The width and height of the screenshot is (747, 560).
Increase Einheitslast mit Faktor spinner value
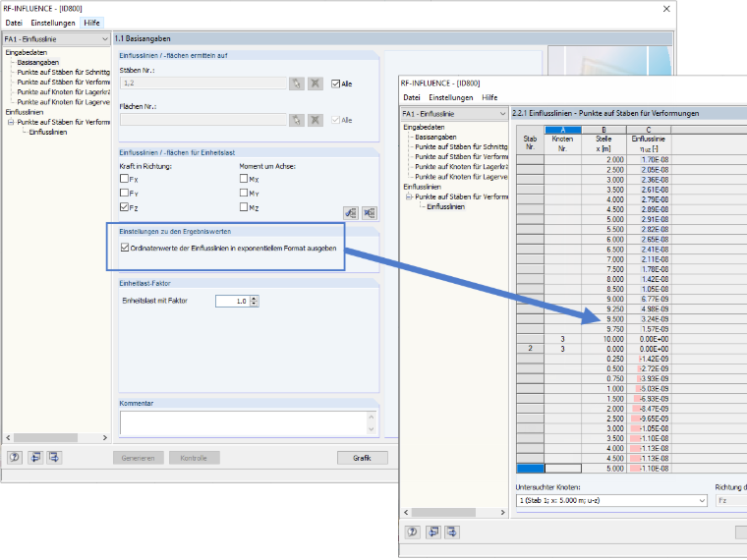(x=254, y=299)
